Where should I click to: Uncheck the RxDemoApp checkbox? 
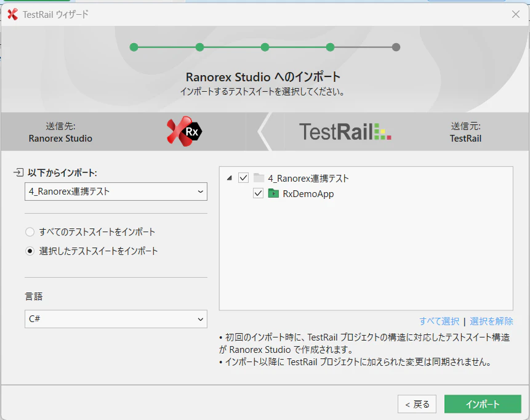(x=259, y=193)
